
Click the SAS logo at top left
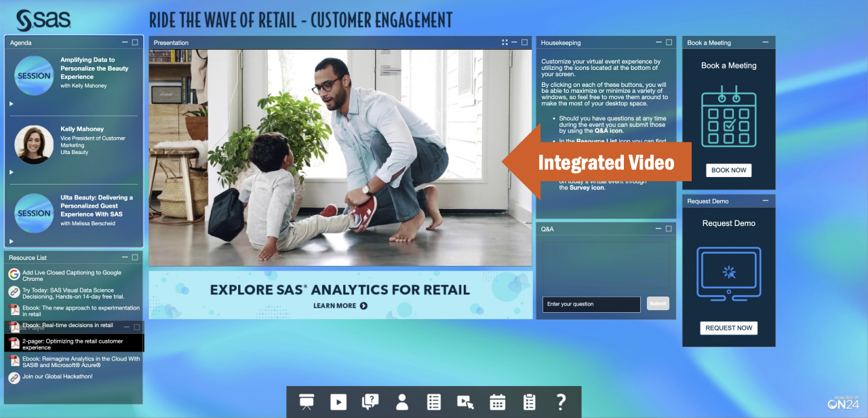[x=43, y=20]
